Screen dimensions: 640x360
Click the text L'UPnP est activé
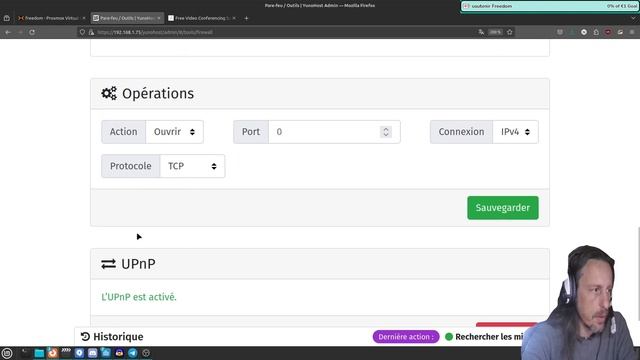tap(139, 297)
